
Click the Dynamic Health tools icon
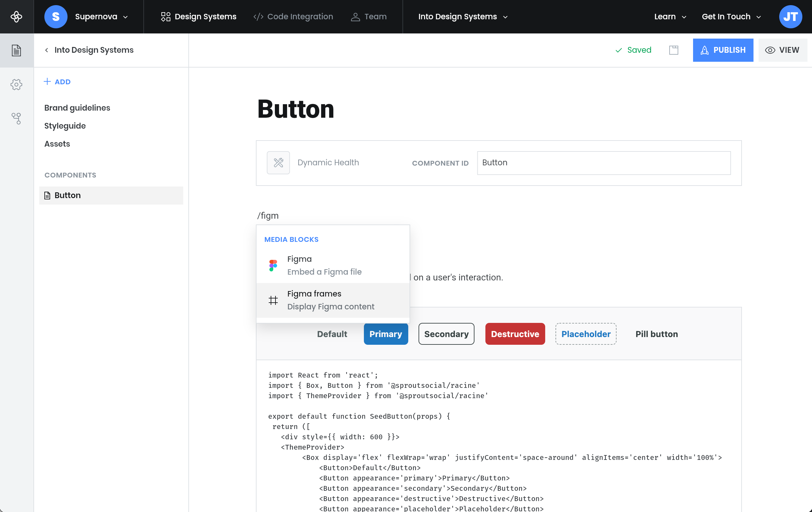click(278, 162)
